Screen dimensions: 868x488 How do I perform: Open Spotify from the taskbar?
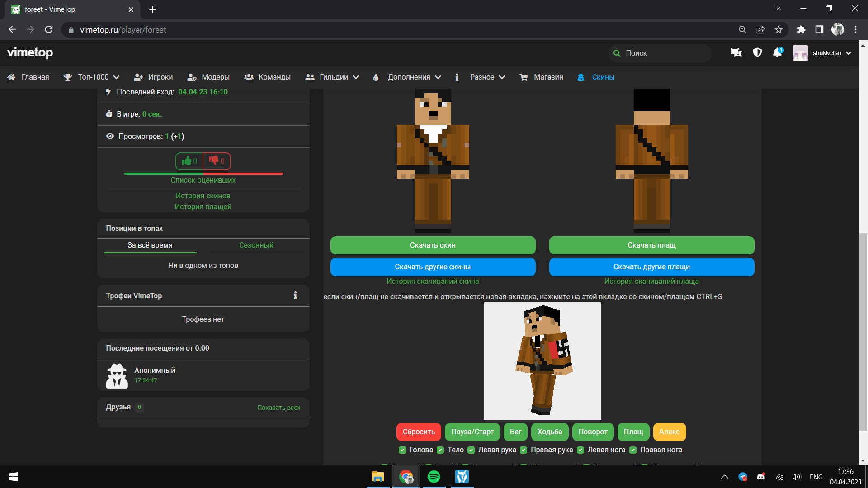[434, 477]
